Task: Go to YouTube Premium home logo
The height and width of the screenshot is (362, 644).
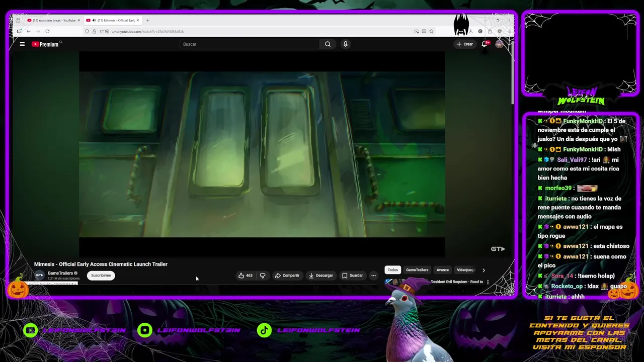Action: 45,44
